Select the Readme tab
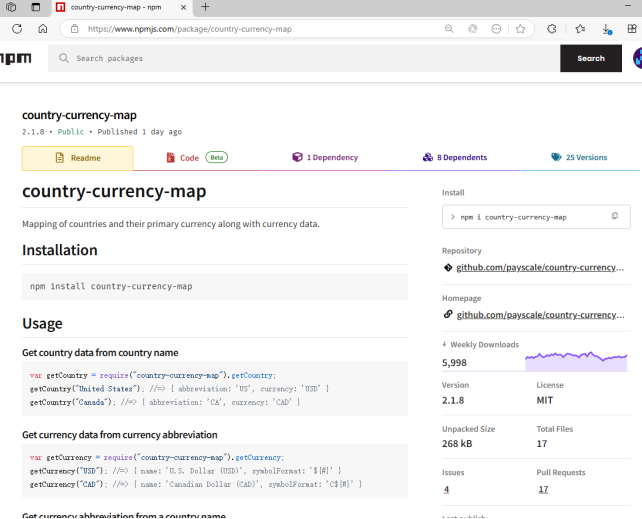Viewport: 642px width, 519px height. click(77, 158)
